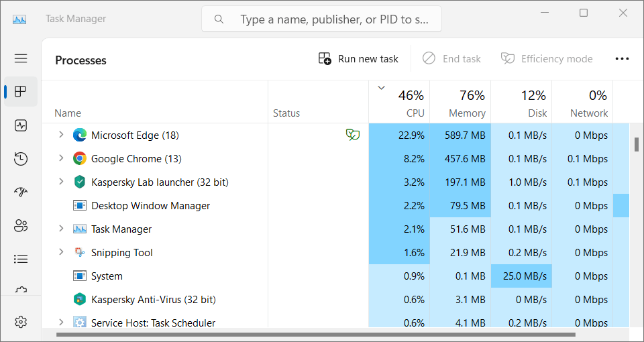This screenshot has width=644, height=342.
Task: Open the Details page list icon
Action: coord(21,259)
